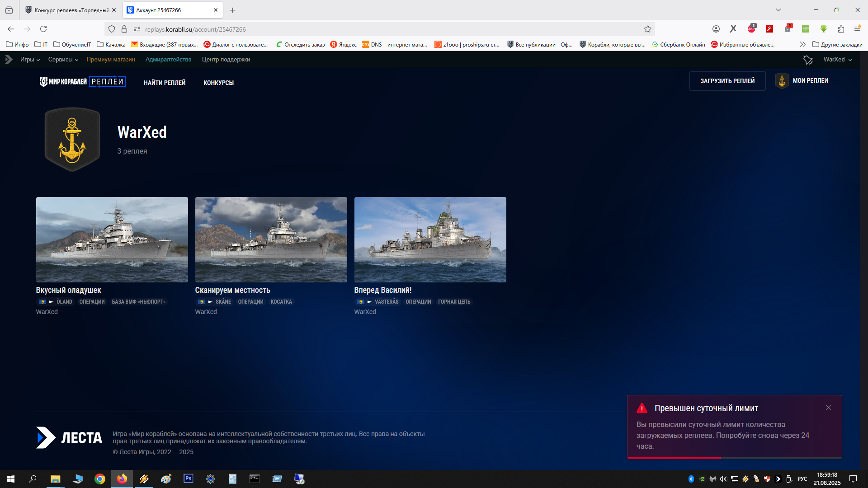Show all open tabs list chevron
Screen dimensions: 868x488
pyautogui.click(x=778, y=10)
